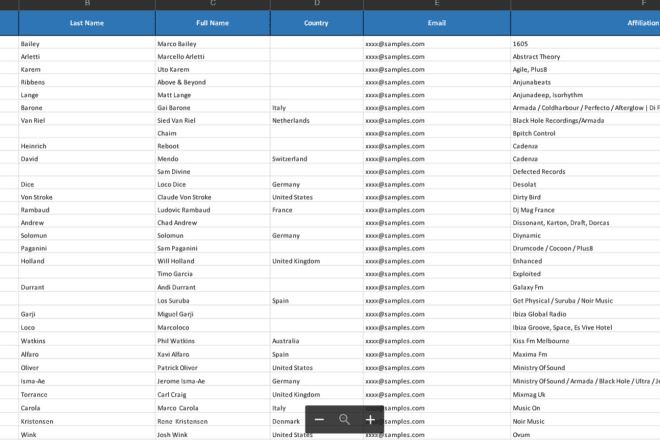Select the Maxima Fm affiliation cell
The width and height of the screenshot is (660, 440).
585,354
